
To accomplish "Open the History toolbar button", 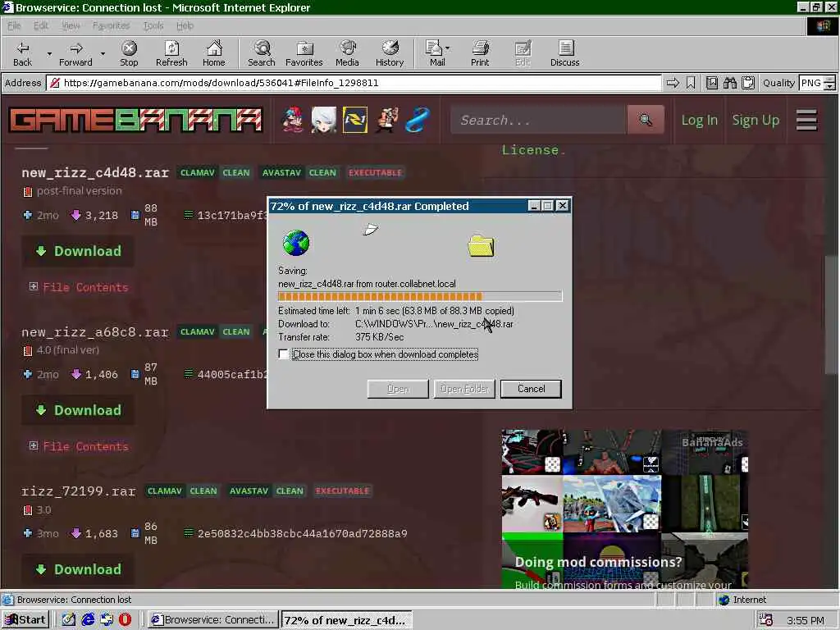I will (390, 53).
